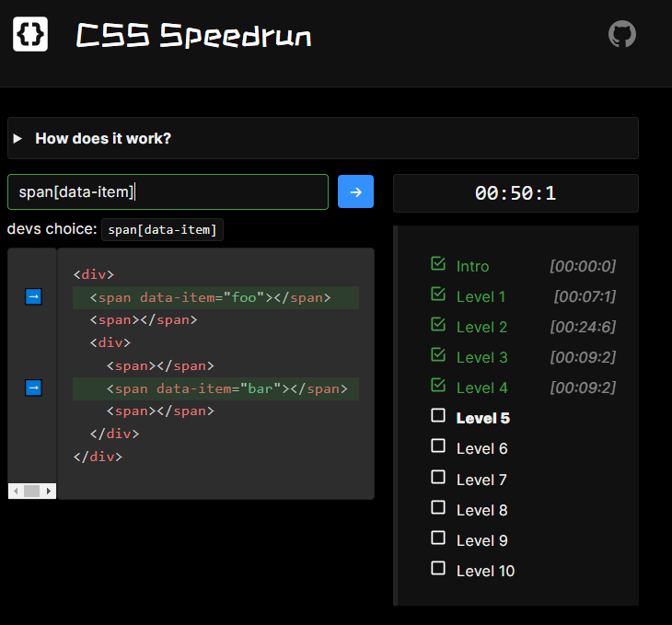Click the green checkmark icon for Intro
672x625 pixels.
438,264
